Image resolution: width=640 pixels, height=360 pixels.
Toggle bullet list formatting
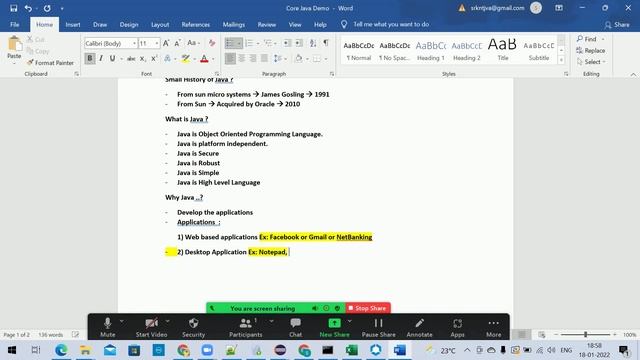(x=230, y=43)
